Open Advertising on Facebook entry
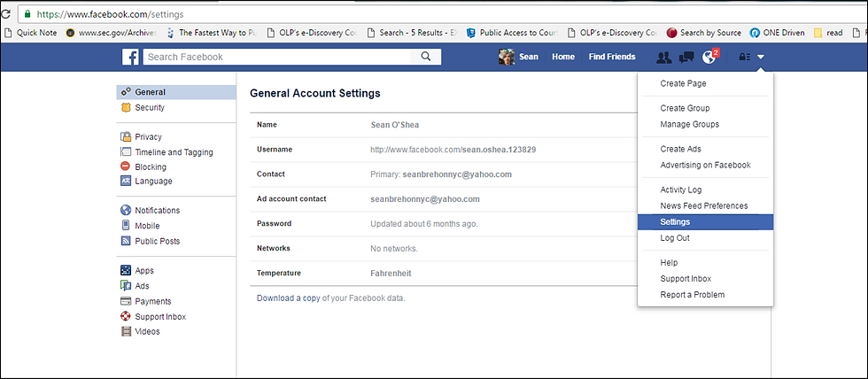 [705, 165]
